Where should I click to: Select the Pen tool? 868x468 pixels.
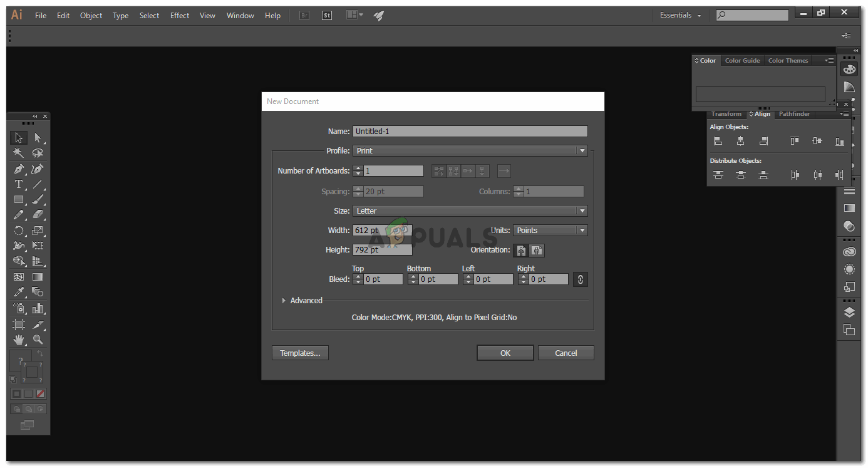19,168
